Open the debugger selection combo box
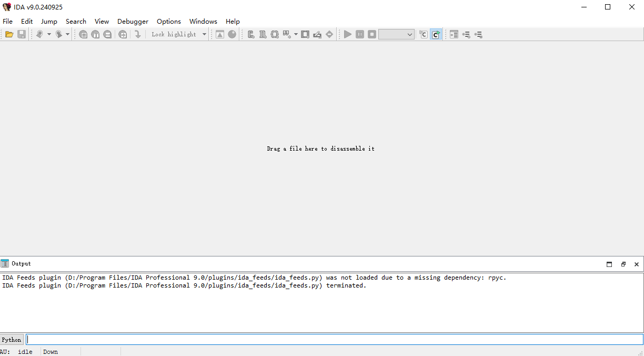 (x=396, y=34)
